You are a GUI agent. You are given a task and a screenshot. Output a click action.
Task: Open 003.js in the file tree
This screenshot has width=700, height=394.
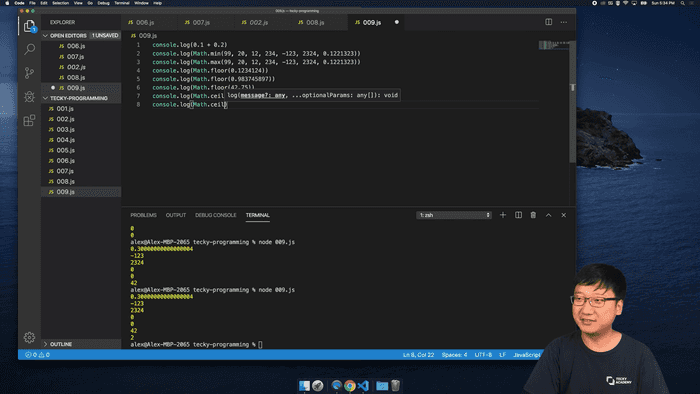pos(81,129)
